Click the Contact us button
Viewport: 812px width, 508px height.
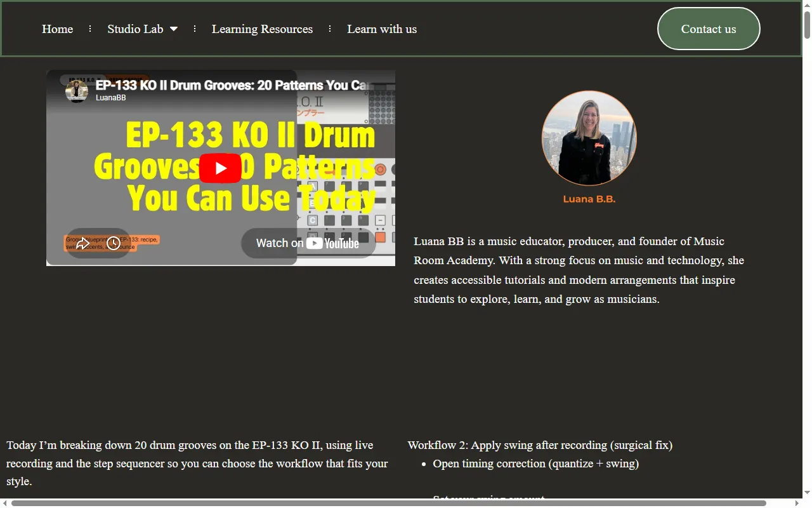(709, 29)
